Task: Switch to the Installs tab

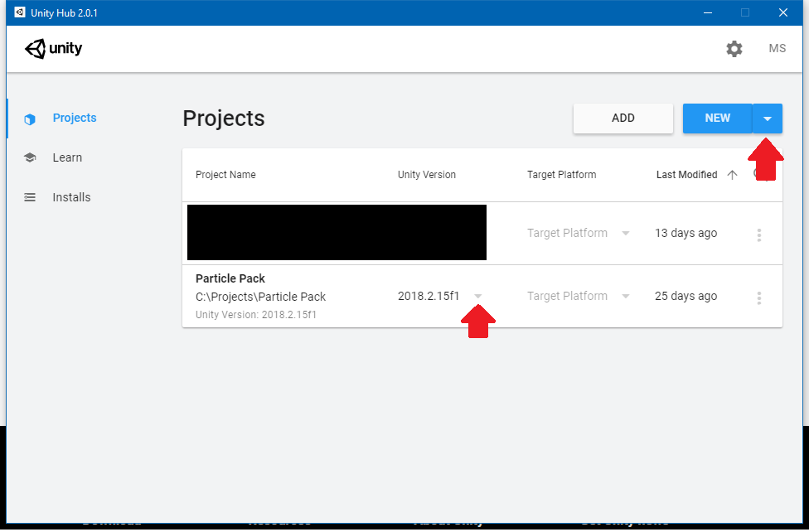Action: [x=71, y=197]
